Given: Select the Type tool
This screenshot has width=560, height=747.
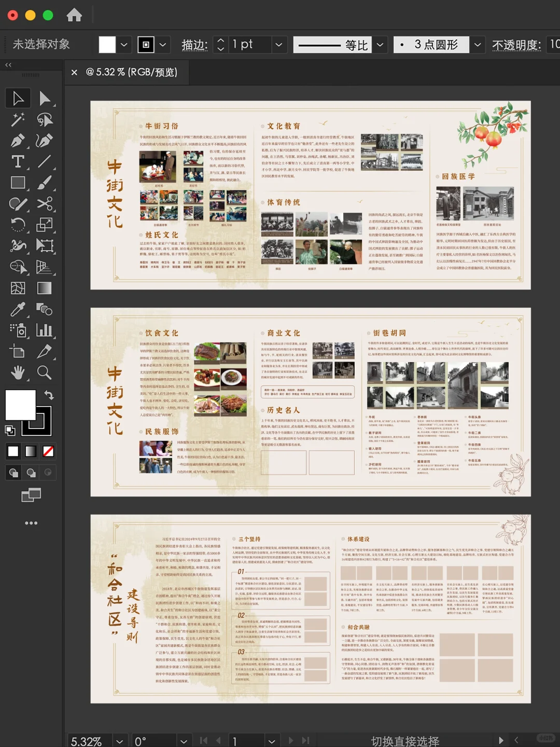Looking at the screenshot, I should coord(18,162).
